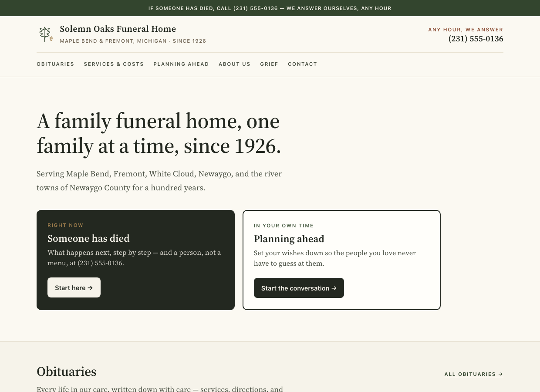Click the 'In your own time' label
Image resolution: width=540 pixels, height=392 pixels.
[283, 226]
